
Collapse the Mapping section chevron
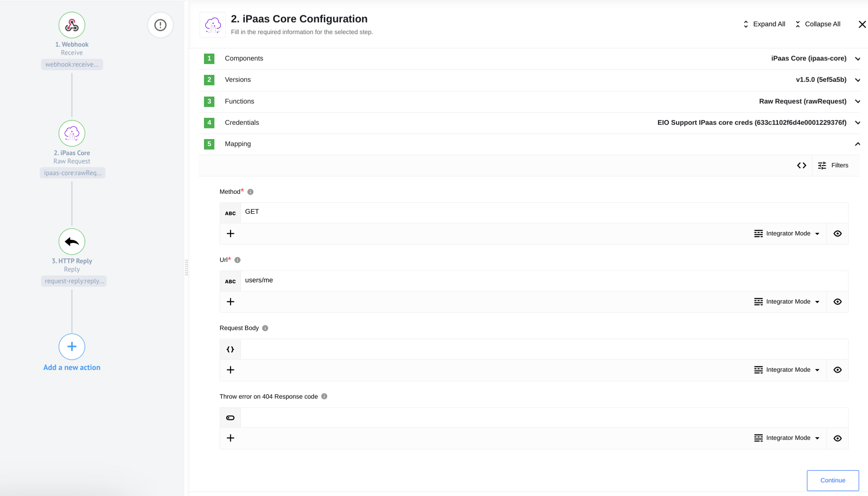(858, 144)
